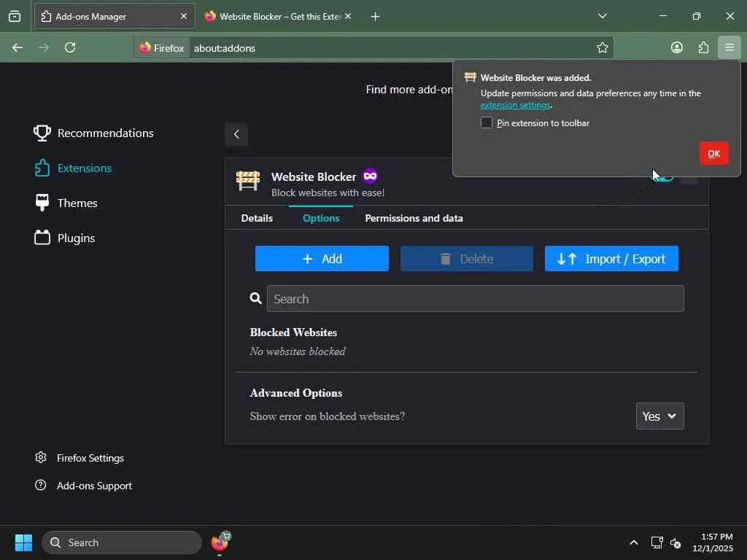Image resolution: width=747 pixels, height=560 pixels.
Task: Open Recommendations in the sidebar
Action: tap(94, 133)
